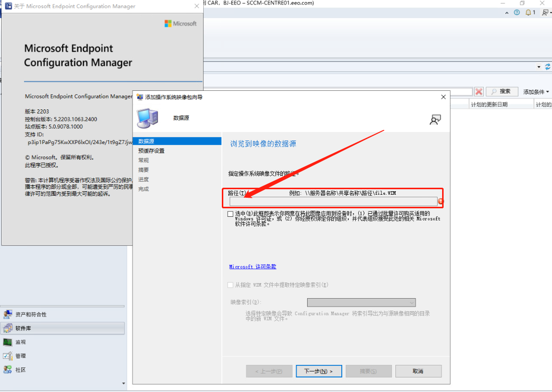
Task: Check the license agreement checkbox
Action: (230, 214)
